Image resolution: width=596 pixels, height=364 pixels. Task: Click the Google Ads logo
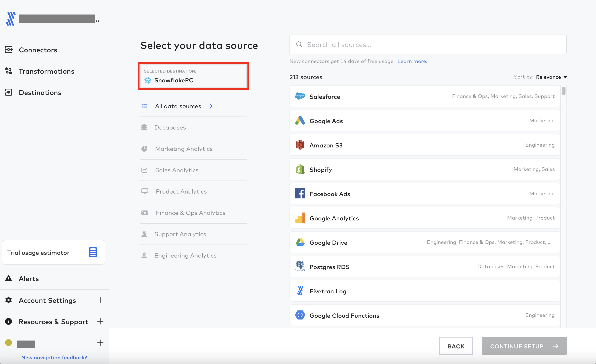300,121
